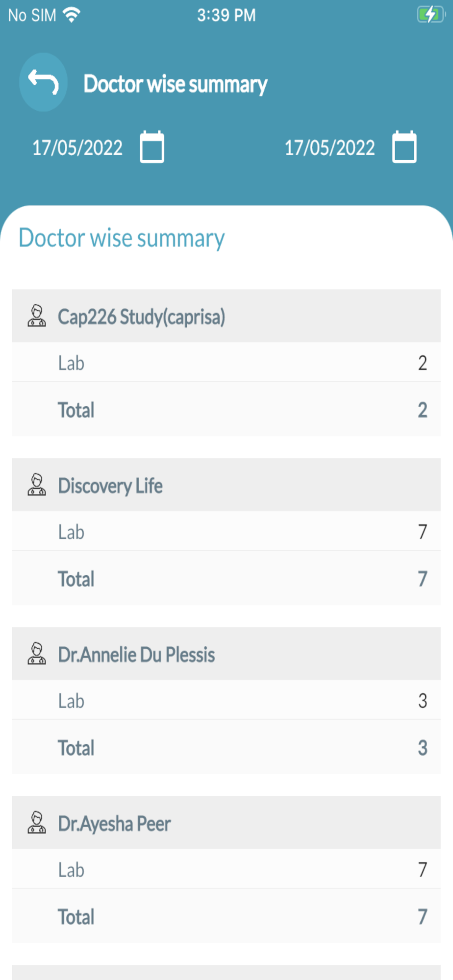Tap doctor icon beside Discovery Life
453x980 pixels.
[37, 485]
